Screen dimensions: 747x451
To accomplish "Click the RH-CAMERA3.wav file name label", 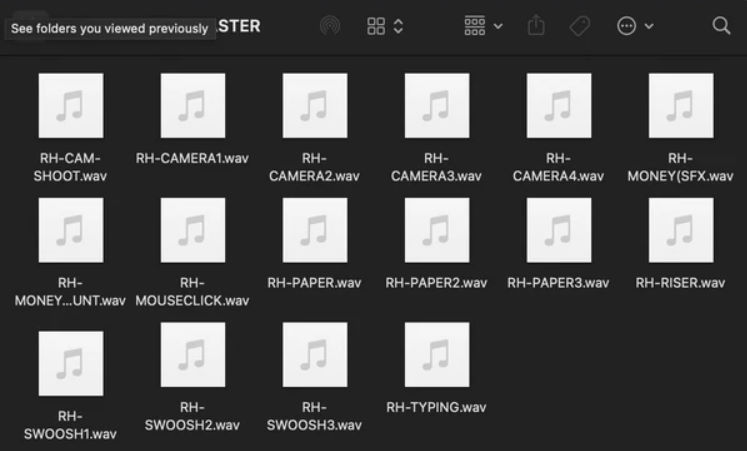I will [x=436, y=167].
